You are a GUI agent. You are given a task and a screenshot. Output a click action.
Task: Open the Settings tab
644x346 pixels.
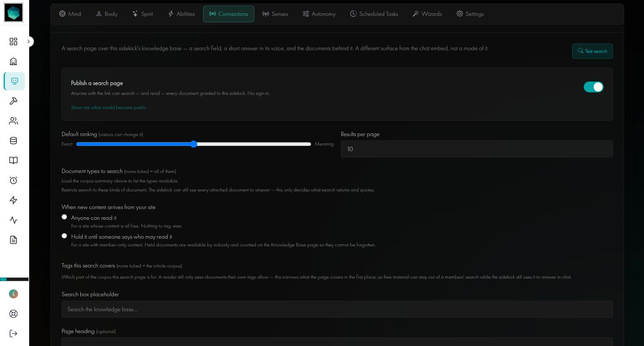coord(470,14)
